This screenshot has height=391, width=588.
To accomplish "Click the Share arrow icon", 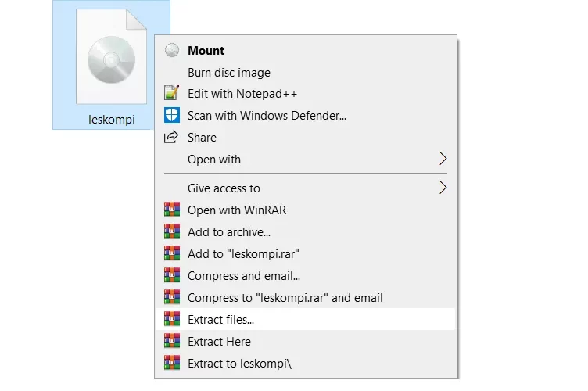I will click(171, 137).
